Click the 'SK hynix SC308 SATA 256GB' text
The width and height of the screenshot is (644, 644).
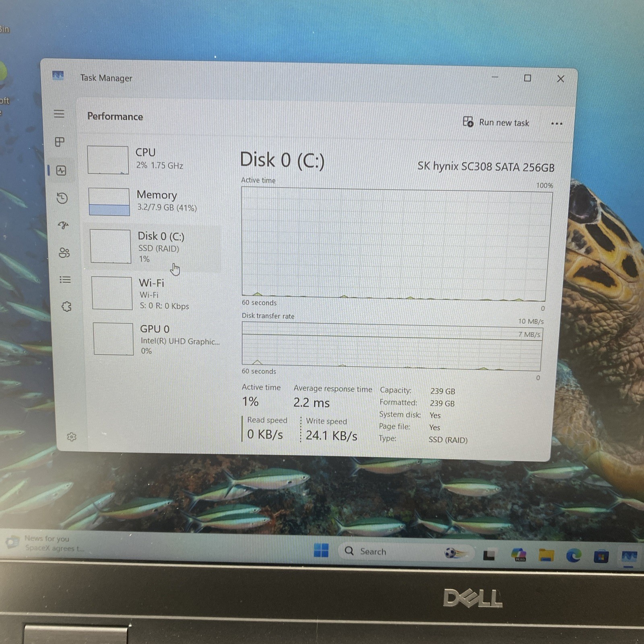pos(486,167)
